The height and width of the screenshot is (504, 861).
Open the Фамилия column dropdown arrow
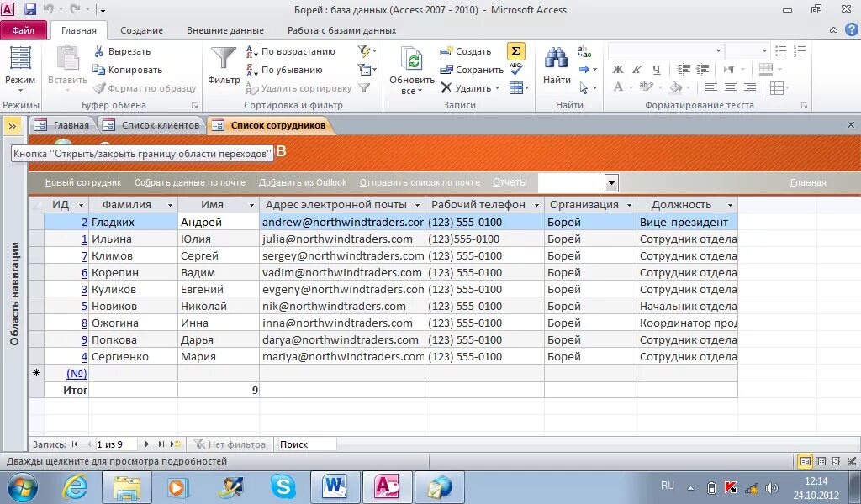pyautogui.click(x=170, y=205)
